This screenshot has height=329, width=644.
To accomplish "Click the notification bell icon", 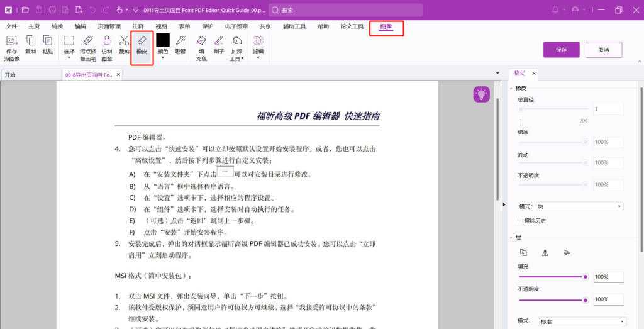I will pos(555,10).
